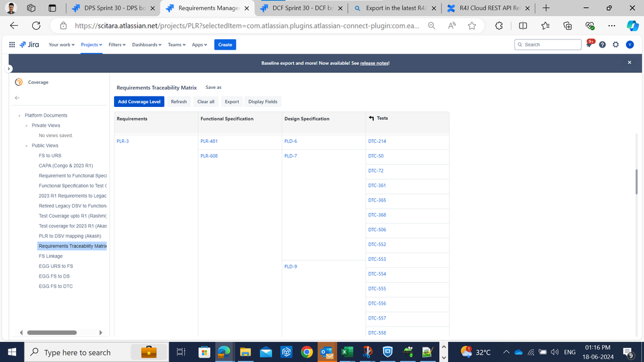This screenshot has width=644, height=362.
Task: Collapse the Platform Documents tree node
Action: click(x=19, y=116)
